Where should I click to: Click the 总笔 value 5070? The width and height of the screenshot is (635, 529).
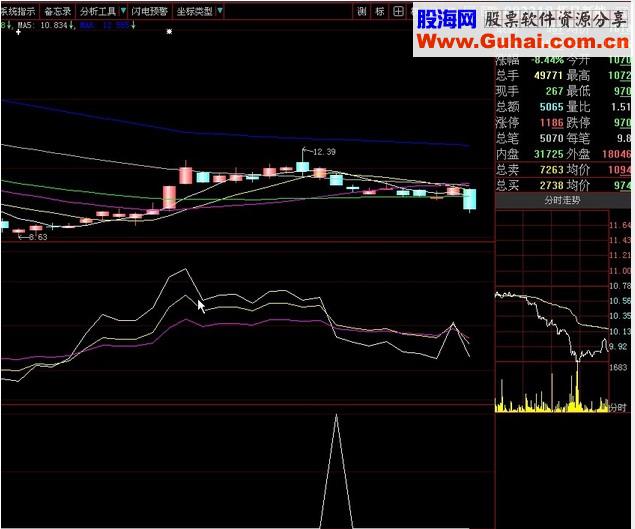(x=551, y=139)
